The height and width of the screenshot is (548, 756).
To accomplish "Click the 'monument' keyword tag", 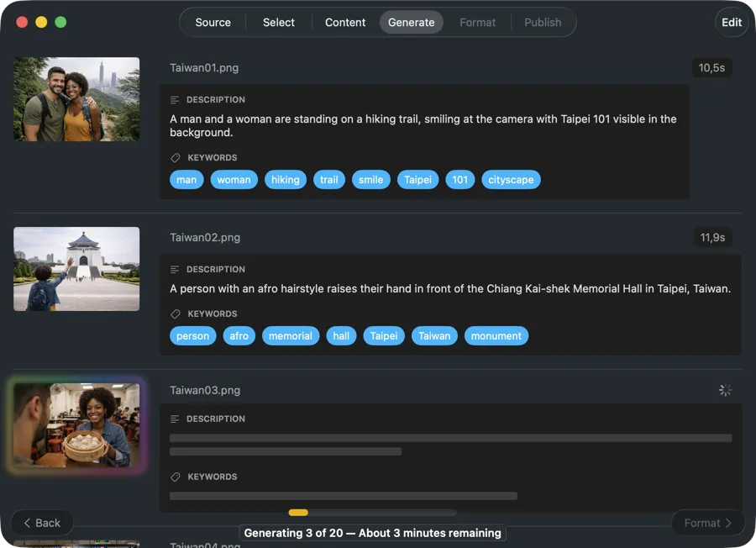I will tap(496, 336).
